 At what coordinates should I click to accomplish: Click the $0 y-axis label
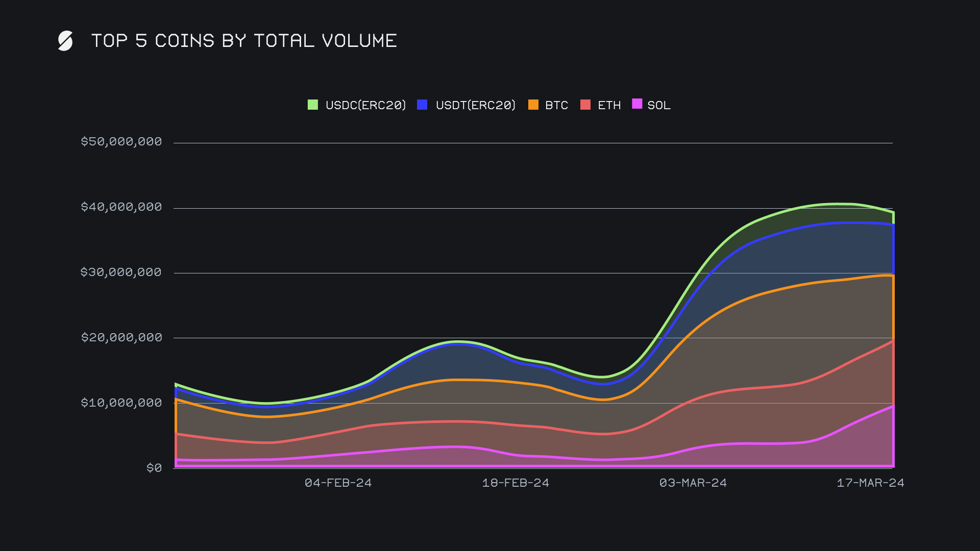coord(154,468)
